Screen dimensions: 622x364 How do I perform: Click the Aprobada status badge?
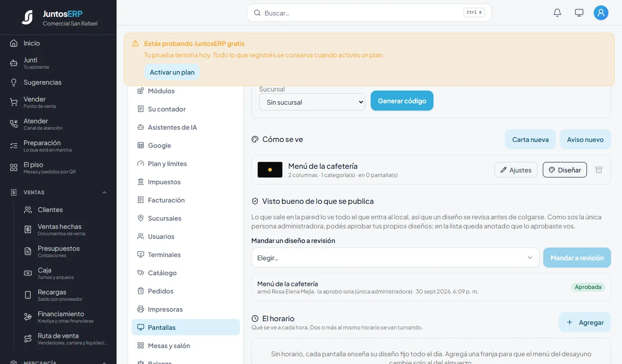588,287
